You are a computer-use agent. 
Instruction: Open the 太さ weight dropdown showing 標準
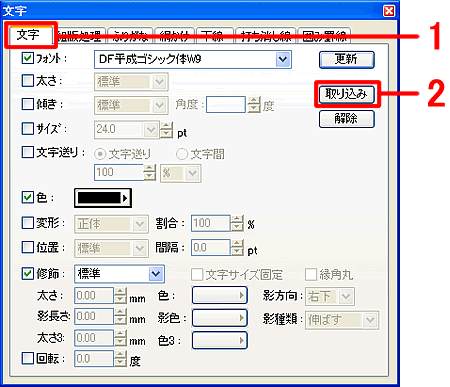coord(131,82)
